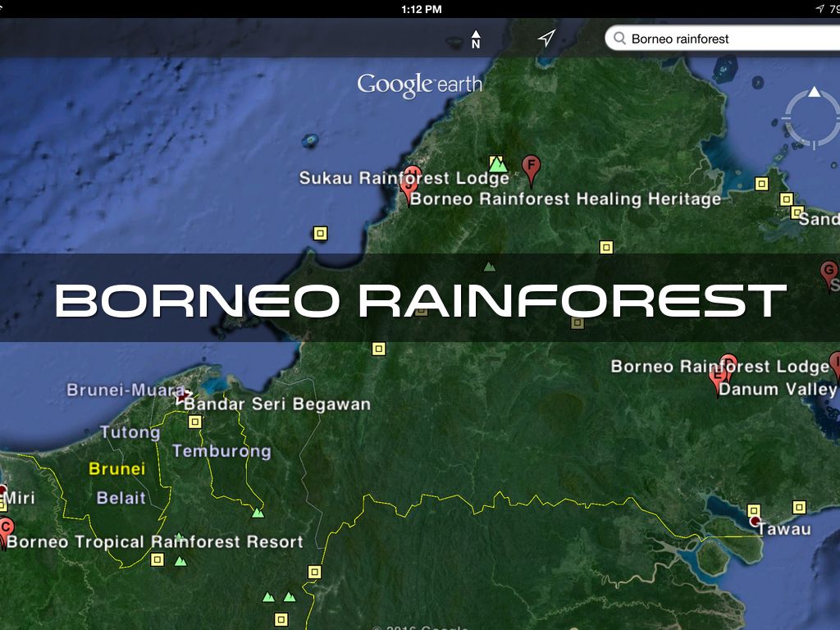
Task: Select the red pin labeled C
Action: (x=6, y=529)
